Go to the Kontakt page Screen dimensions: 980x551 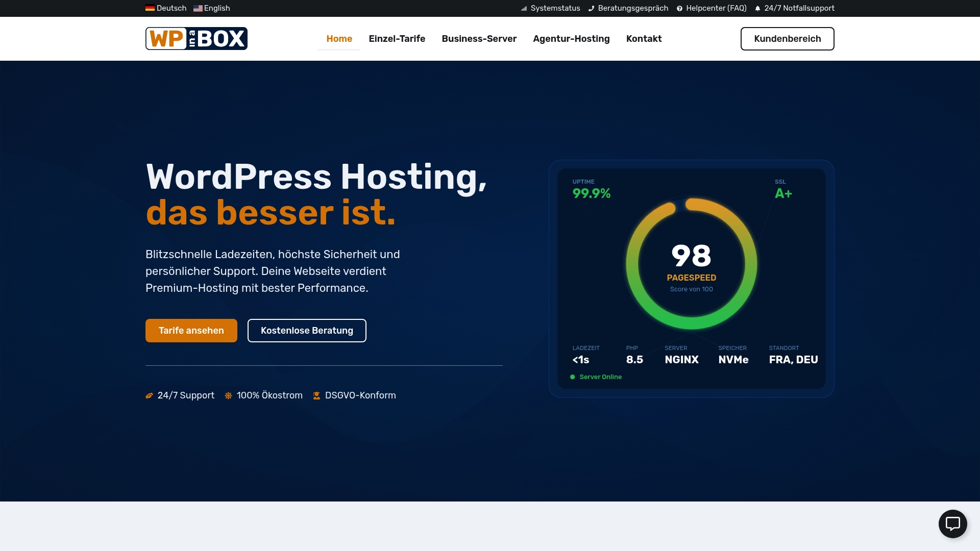(x=644, y=38)
